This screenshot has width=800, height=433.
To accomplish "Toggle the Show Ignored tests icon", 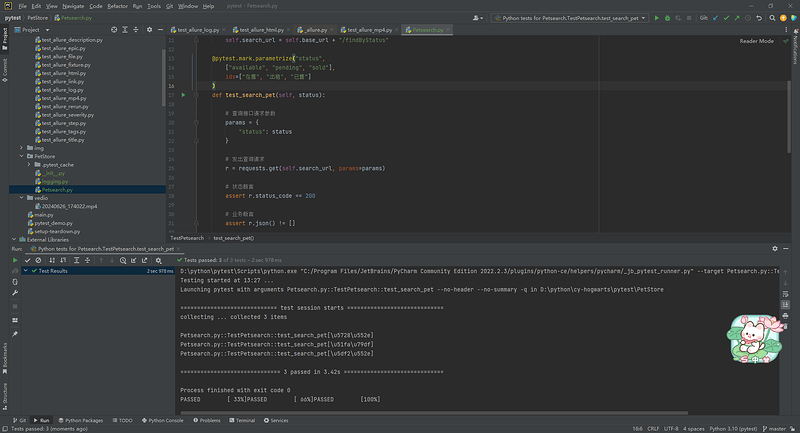I will pyautogui.click(x=38, y=260).
